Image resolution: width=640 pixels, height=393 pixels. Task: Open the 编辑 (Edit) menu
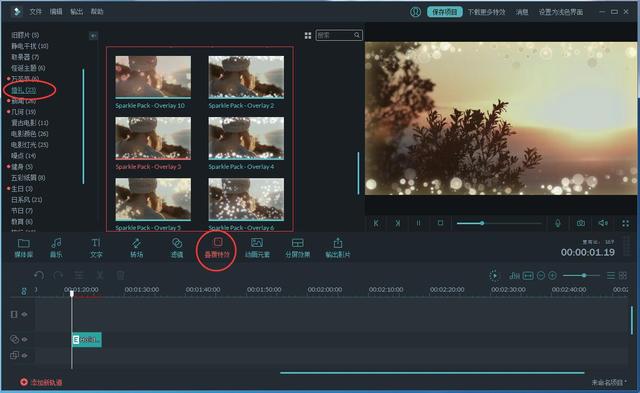point(56,12)
